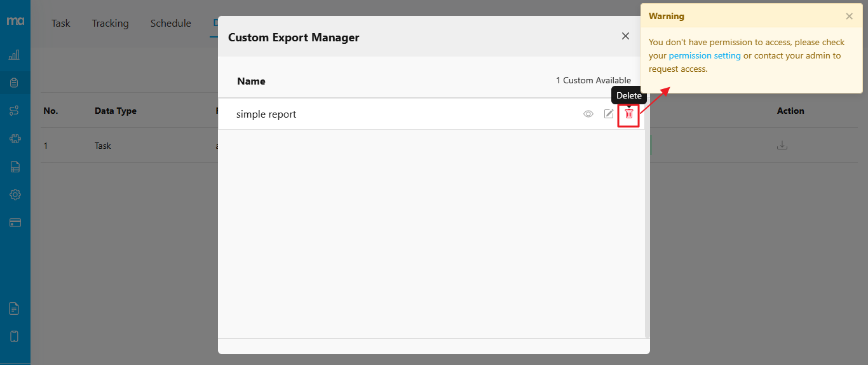
Task: Open the puzzle piece integrations icon
Action: click(x=15, y=139)
